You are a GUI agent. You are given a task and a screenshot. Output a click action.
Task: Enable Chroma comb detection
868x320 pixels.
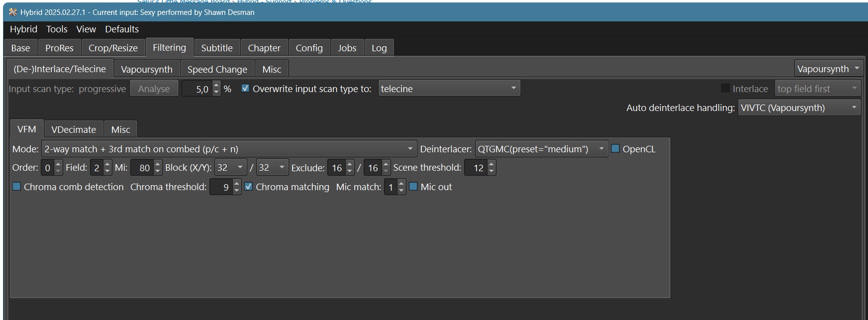click(x=16, y=187)
